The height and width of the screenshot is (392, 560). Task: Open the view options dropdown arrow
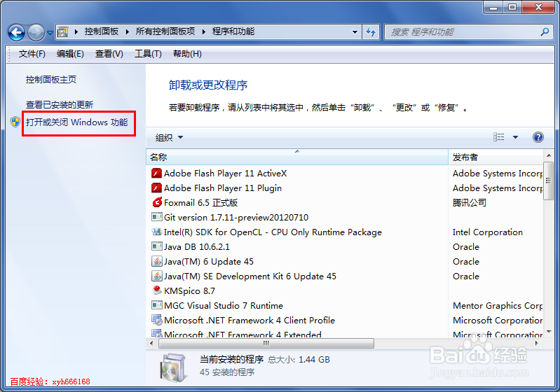[x=515, y=137]
